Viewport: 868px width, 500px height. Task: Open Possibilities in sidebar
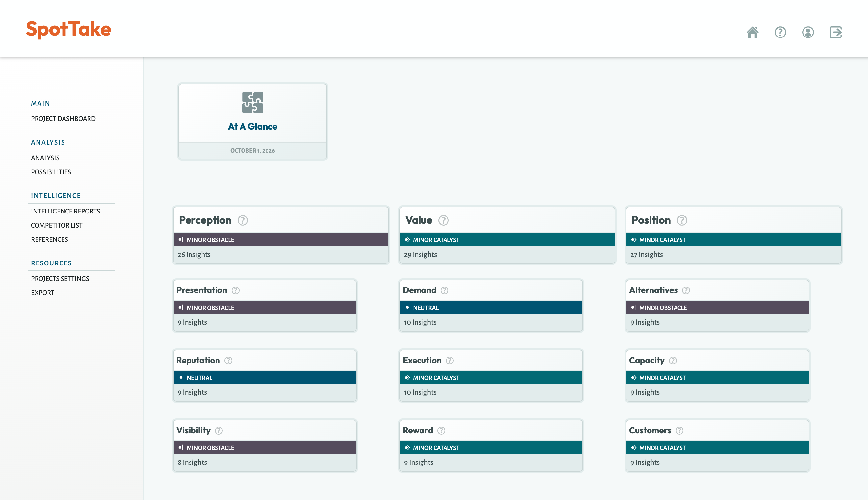click(x=51, y=172)
